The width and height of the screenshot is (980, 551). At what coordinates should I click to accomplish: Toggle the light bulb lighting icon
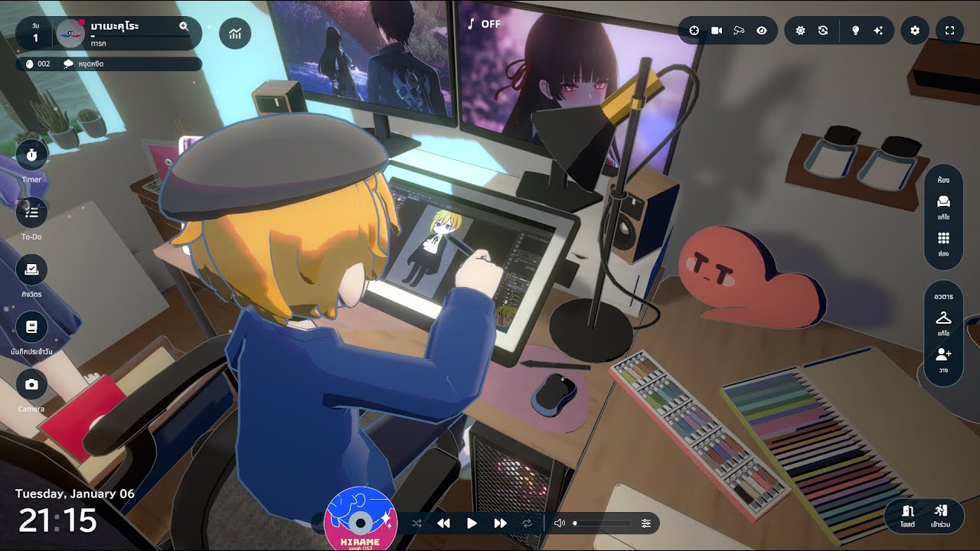[x=856, y=31]
